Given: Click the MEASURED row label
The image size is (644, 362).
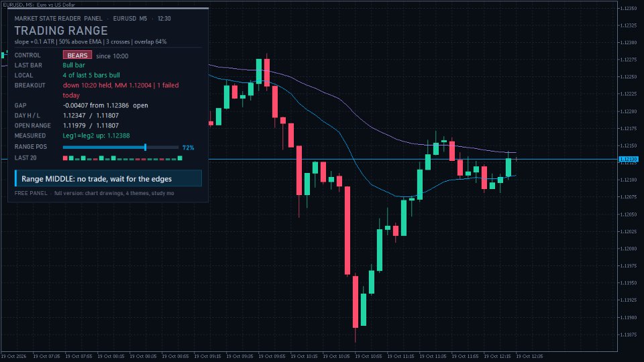Looking at the screenshot, I should click(30, 135).
